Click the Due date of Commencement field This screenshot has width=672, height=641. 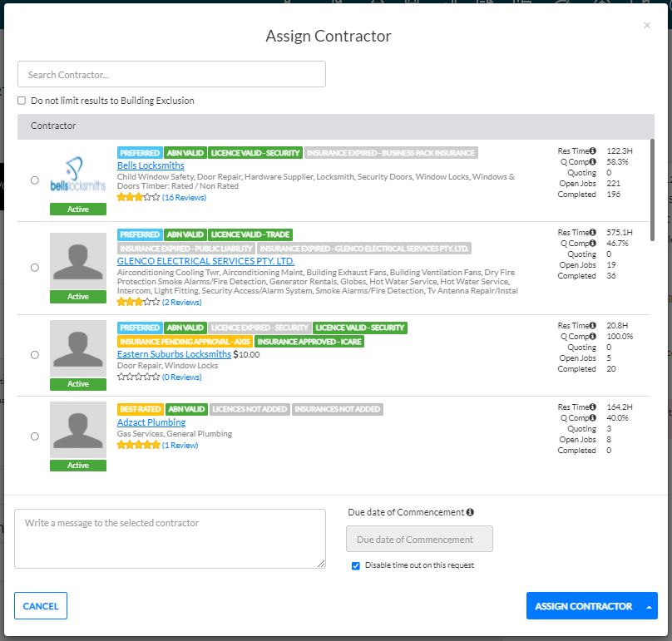coord(419,539)
